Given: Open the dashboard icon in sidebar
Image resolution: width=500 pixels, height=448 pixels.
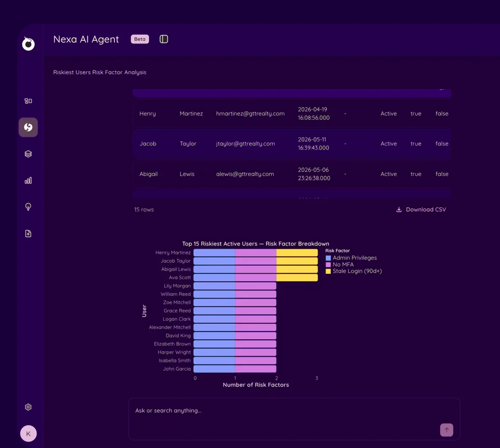Looking at the screenshot, I should (x=28, y=101).
